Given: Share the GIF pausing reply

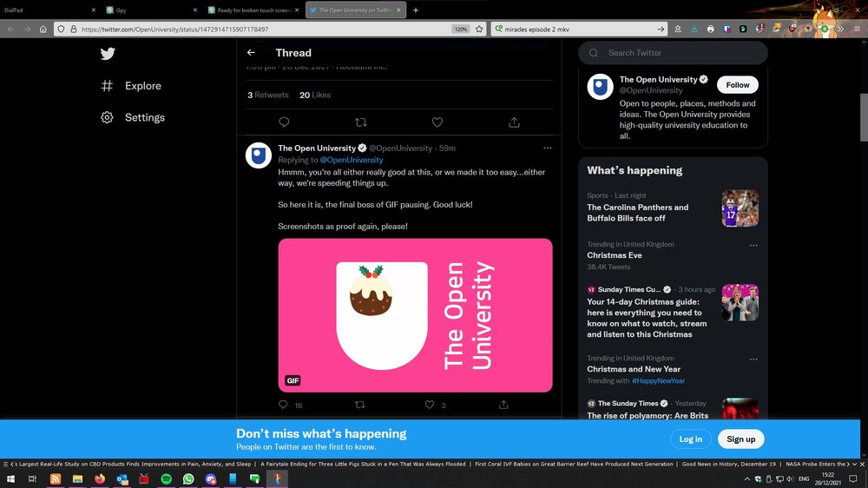Looking at the screenshot, I should (503, 405).
